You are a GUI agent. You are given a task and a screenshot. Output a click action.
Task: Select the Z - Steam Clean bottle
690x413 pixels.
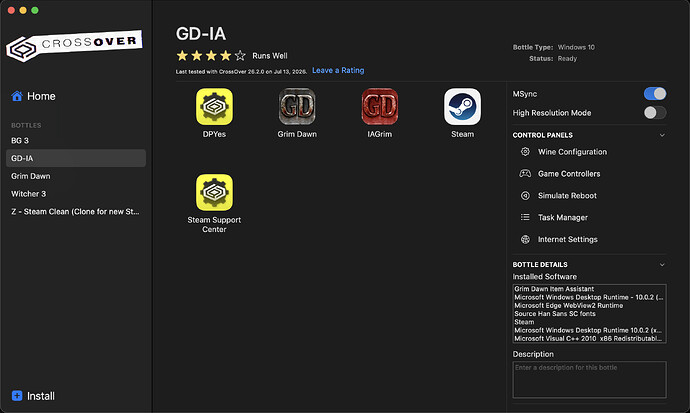(x=76, y=212)
